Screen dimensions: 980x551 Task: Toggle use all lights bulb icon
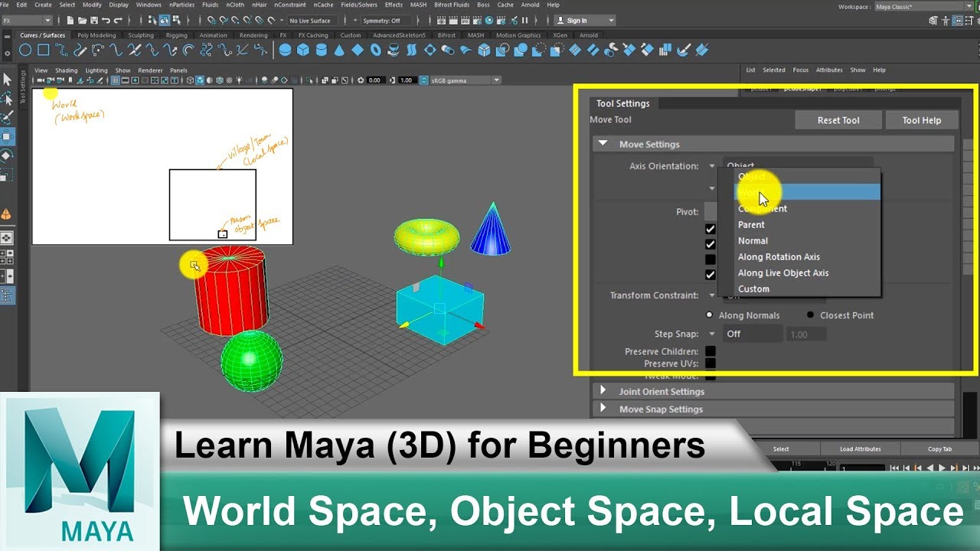tap(238, 80)
